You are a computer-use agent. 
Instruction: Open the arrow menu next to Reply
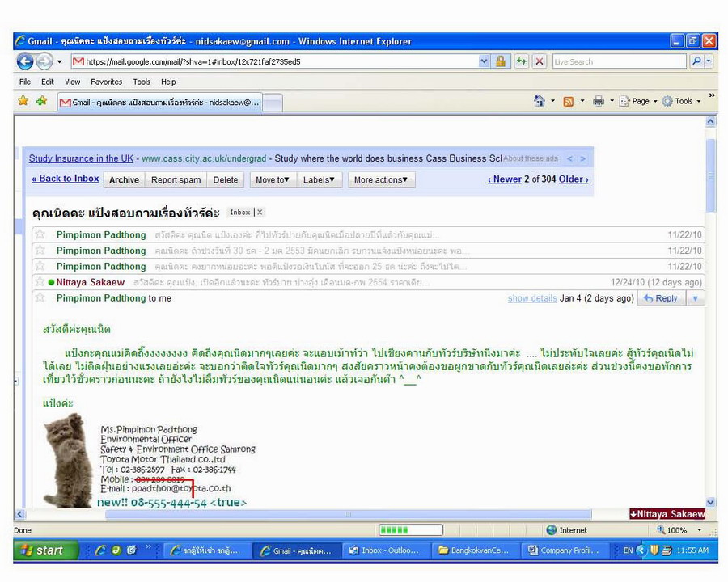pos(694,298)
